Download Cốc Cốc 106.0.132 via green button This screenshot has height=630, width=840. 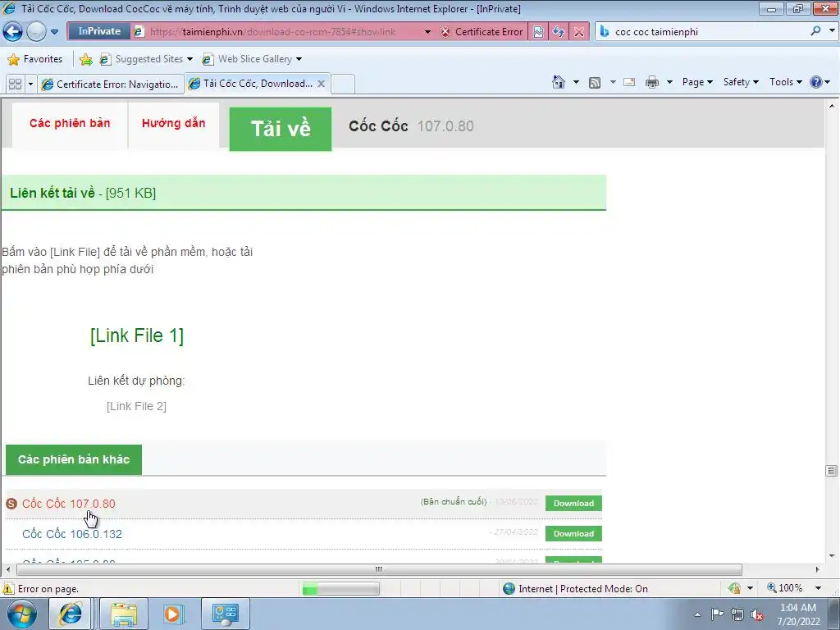click(x=573, y=533)
